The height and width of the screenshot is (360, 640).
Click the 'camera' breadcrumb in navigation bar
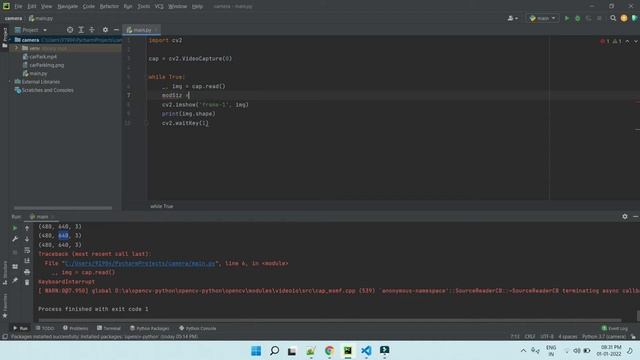pos(13,18)
